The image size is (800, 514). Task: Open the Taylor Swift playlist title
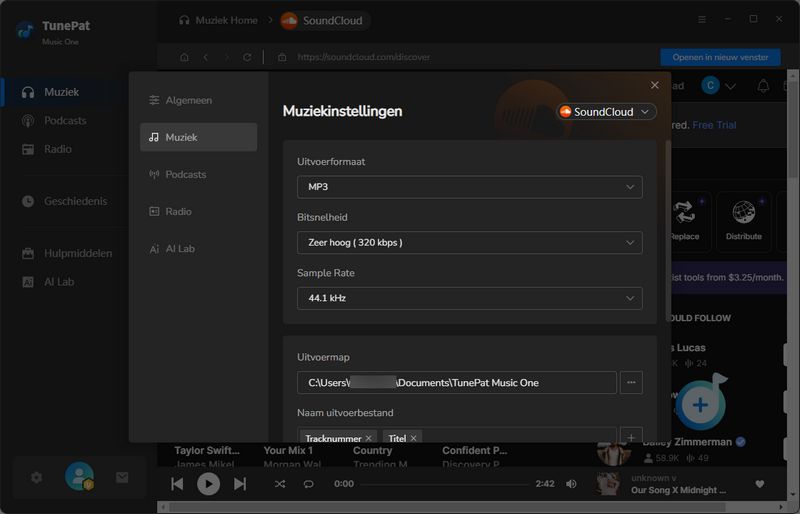207,450
